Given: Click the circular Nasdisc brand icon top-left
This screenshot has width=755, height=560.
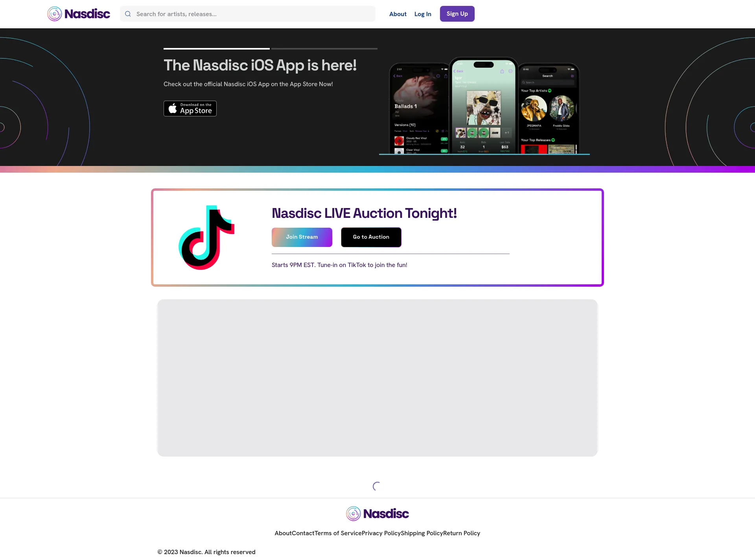Looking at the screenshot, I should (x=54, y=13).
